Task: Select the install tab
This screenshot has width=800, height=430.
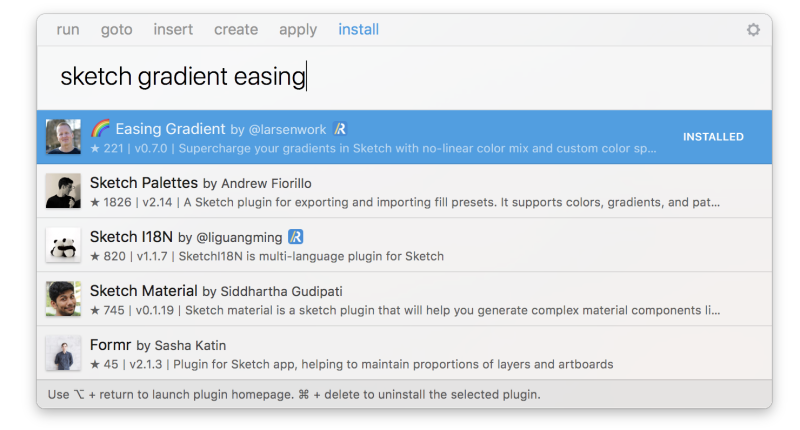Action: (359, 30)
